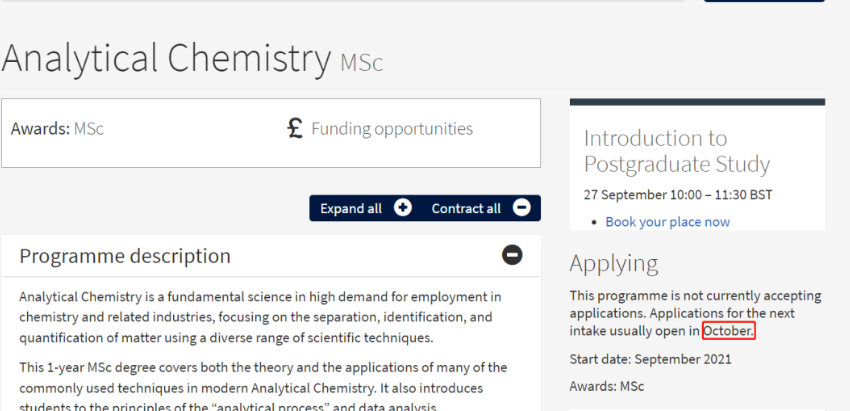Click the small 'MSc' subtitle beside the title
850x411 pixels.
click(x=361, y=63)
